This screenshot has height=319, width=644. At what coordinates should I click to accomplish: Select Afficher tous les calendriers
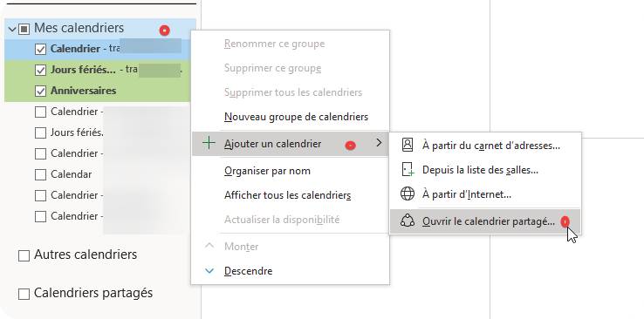[x=287, y=195]
